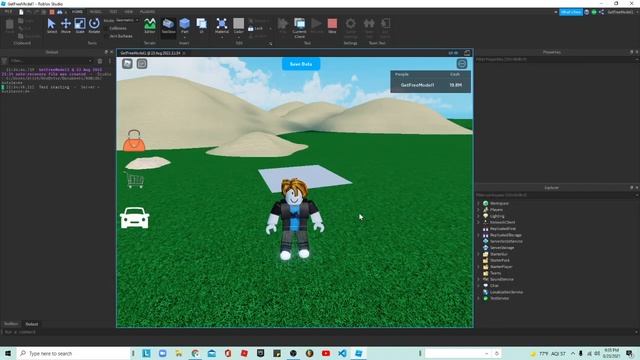Clear the Output log with trash icon

click(x=100, y=61)
